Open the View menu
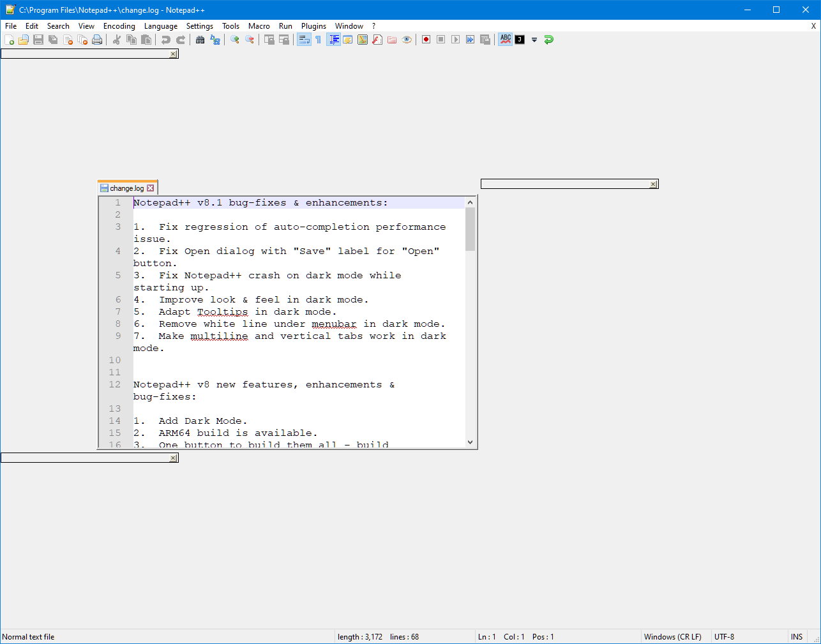The image size is (821, 644). tap(86, 26)
